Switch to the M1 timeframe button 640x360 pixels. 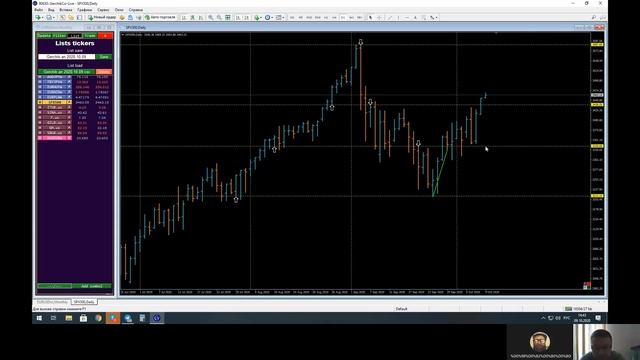tap(292, 18)
